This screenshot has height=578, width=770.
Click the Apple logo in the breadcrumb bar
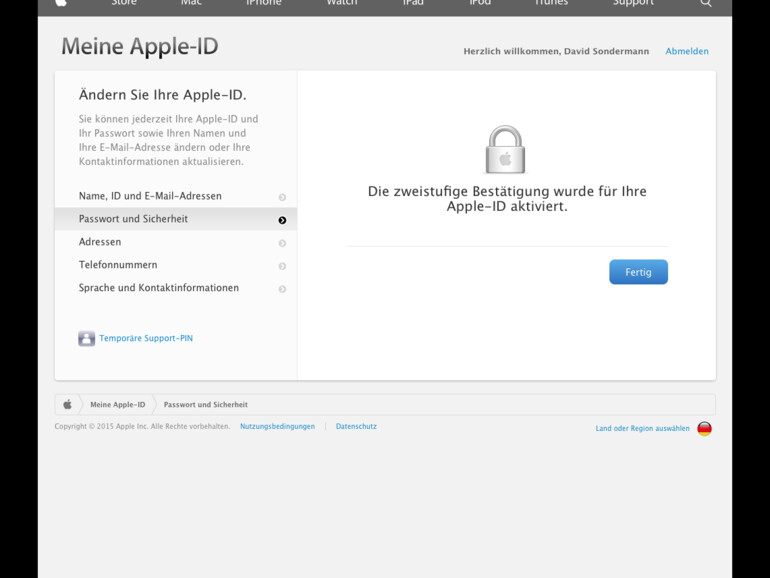pos(67,405)
